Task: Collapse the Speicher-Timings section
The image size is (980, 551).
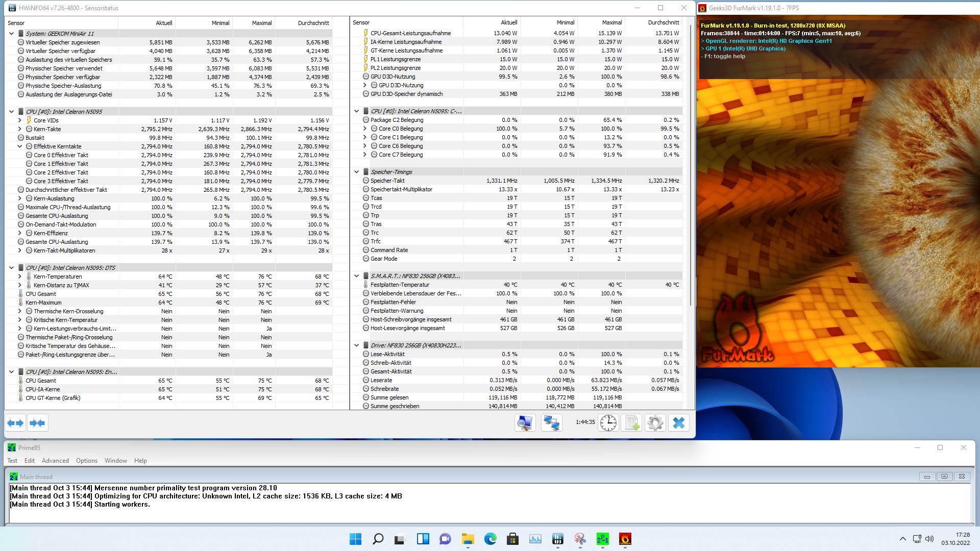Action: pos(357,172)
